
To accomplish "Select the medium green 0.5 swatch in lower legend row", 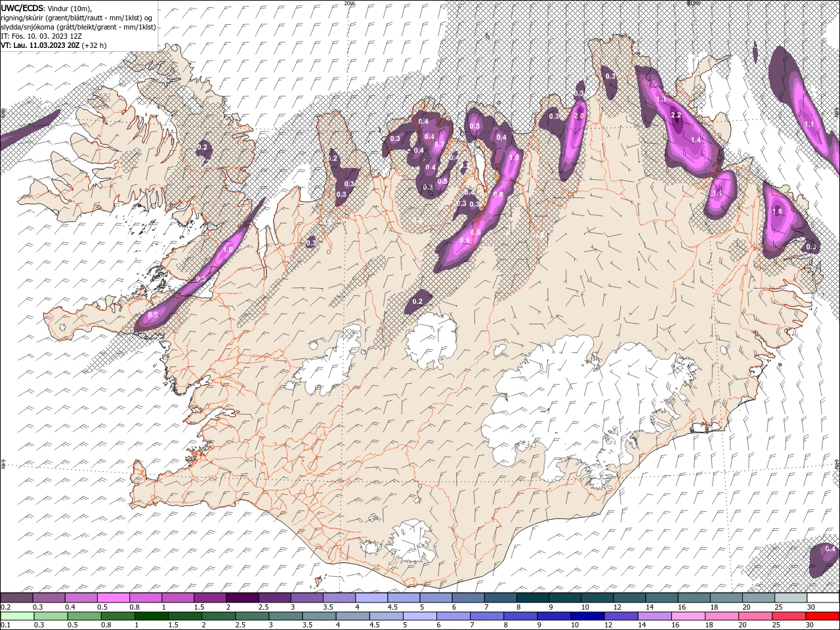I will point(85,616).
